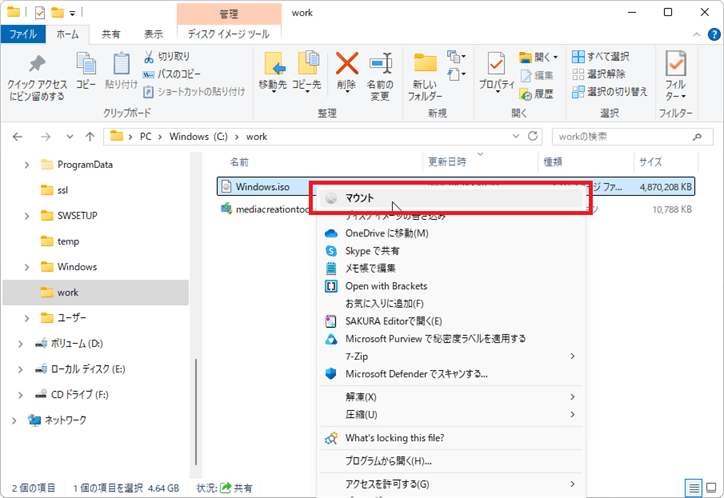Click 選択の切り替え (Invert selection)
724x498 pixels.
pyautogui.click(x=608, y=92)
